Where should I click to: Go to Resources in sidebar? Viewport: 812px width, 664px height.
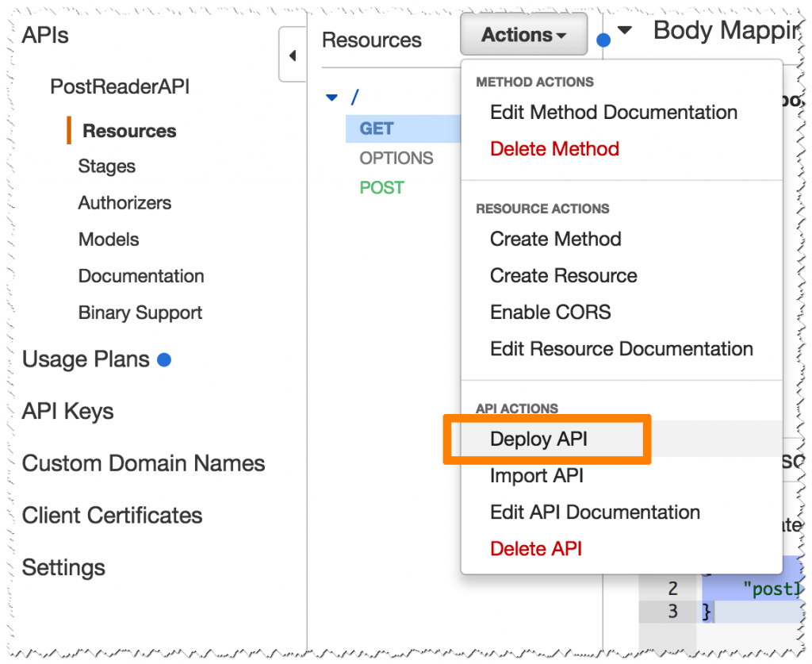click(129, 131)
